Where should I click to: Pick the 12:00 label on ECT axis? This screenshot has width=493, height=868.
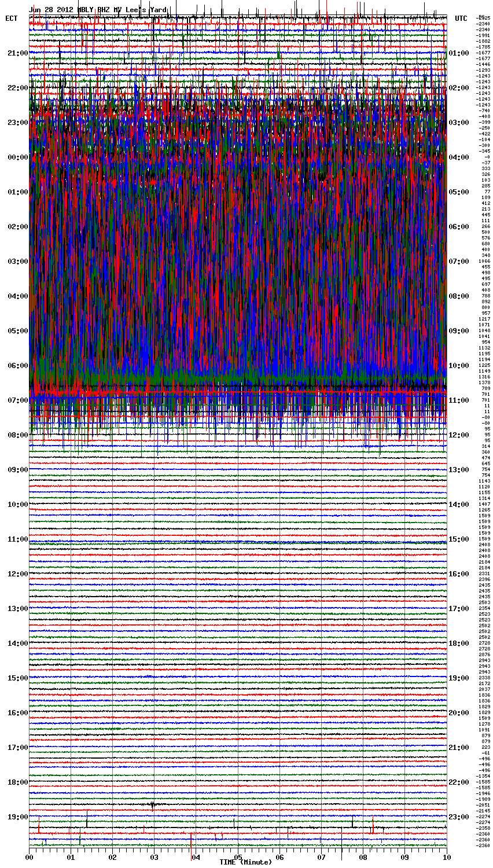tap(17, 574)
